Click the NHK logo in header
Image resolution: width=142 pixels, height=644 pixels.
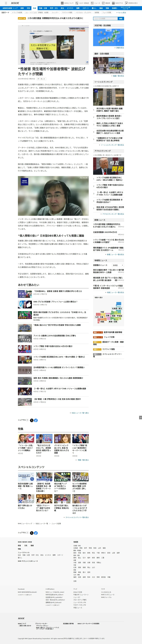[15, 3]
